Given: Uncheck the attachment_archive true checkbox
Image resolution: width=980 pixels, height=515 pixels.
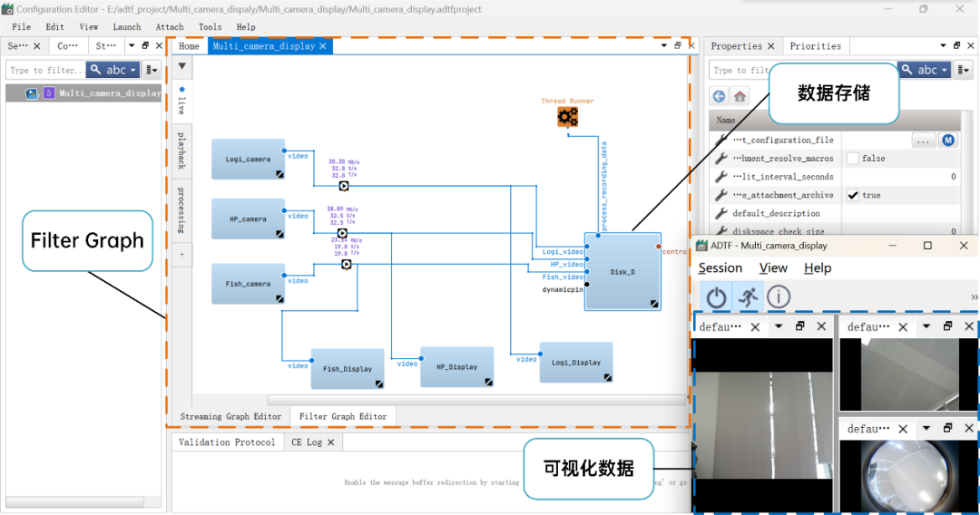Looking at the screenshot, I should point(852,195).
